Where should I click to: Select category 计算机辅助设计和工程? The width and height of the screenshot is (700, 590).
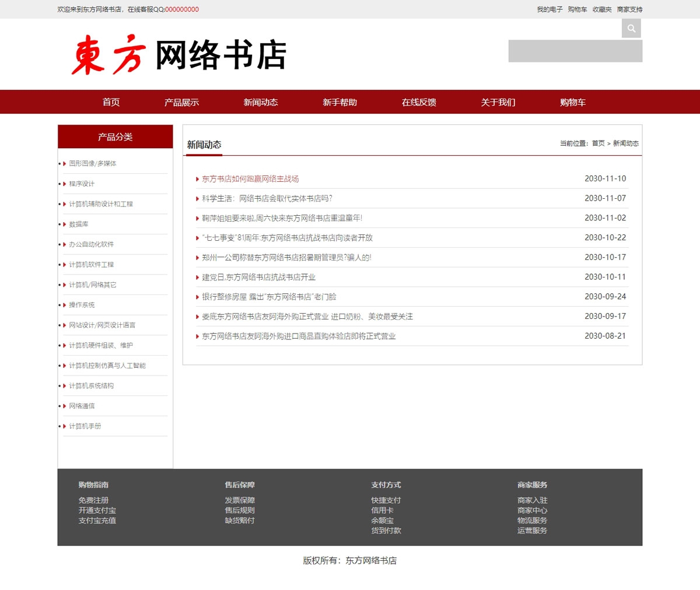point(101,204)
